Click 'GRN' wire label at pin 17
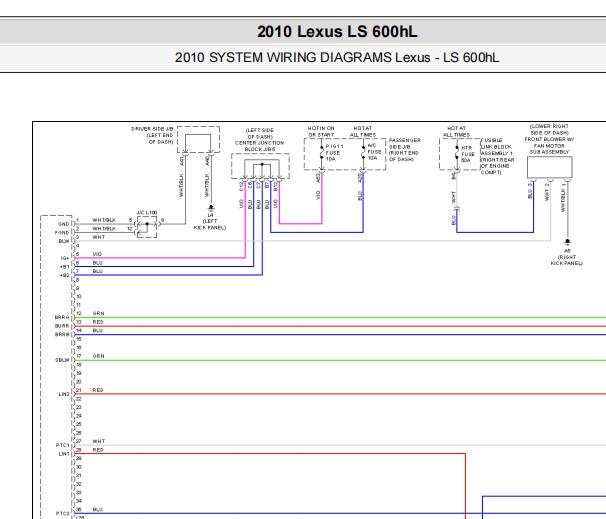Image resolution: width=606 pixels, height=519 pixels. (x=99, y=356)
